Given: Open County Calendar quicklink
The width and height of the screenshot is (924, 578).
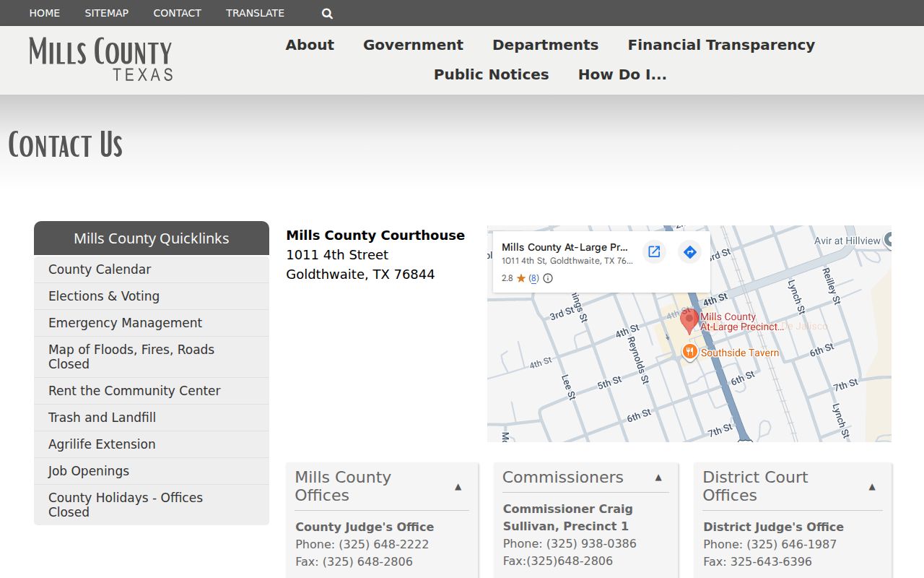Looking at the screenshot, I should click(152, 269).
